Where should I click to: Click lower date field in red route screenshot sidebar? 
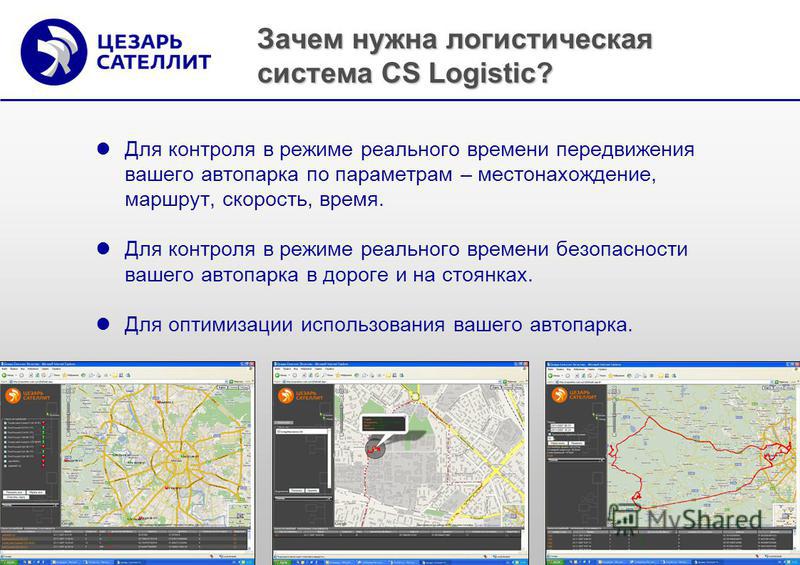(562, 430)
